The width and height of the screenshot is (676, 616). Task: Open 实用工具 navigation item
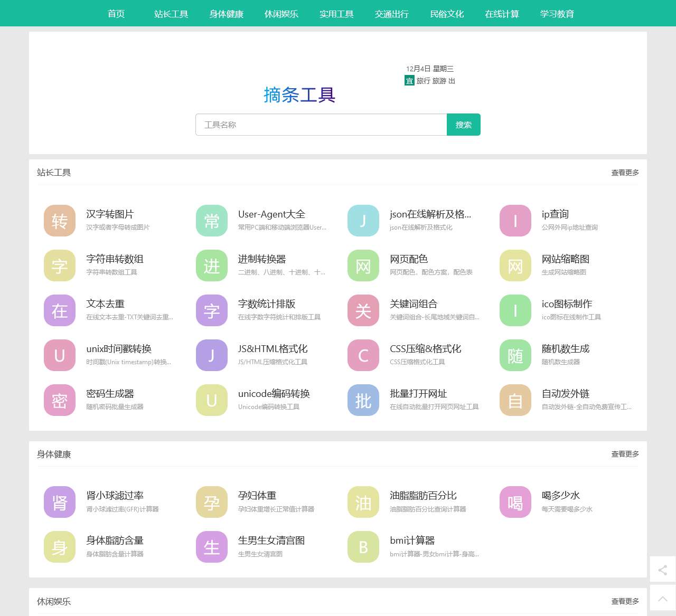(x=336, y=14)
